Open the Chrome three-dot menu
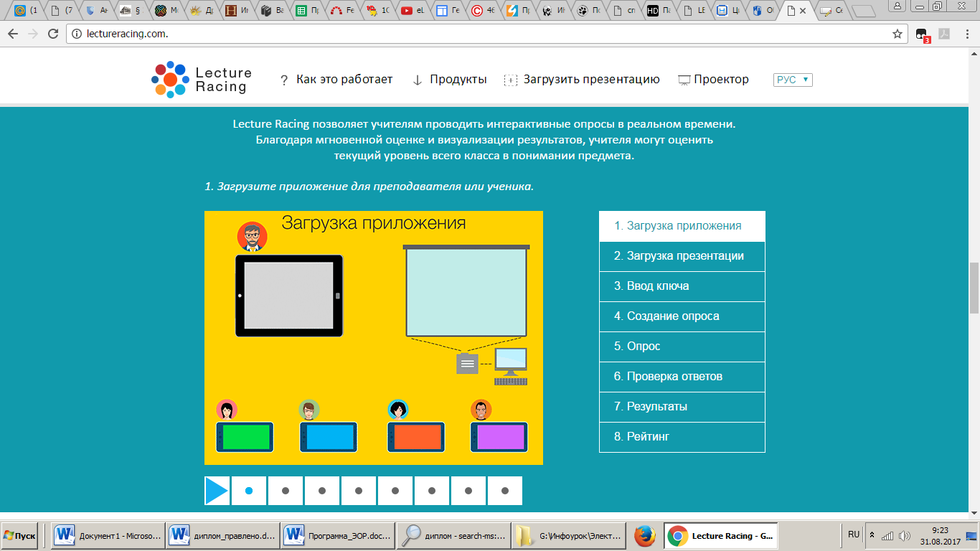This screenshot has width=980, height=551. point(968,34)
